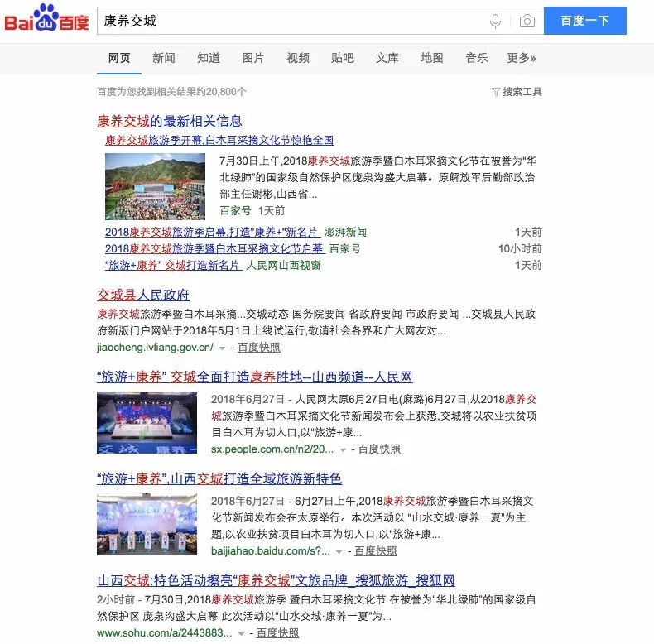Click the thumbnail of 人民网 result
Screen dimensions: 654x644
coord(147,422)
